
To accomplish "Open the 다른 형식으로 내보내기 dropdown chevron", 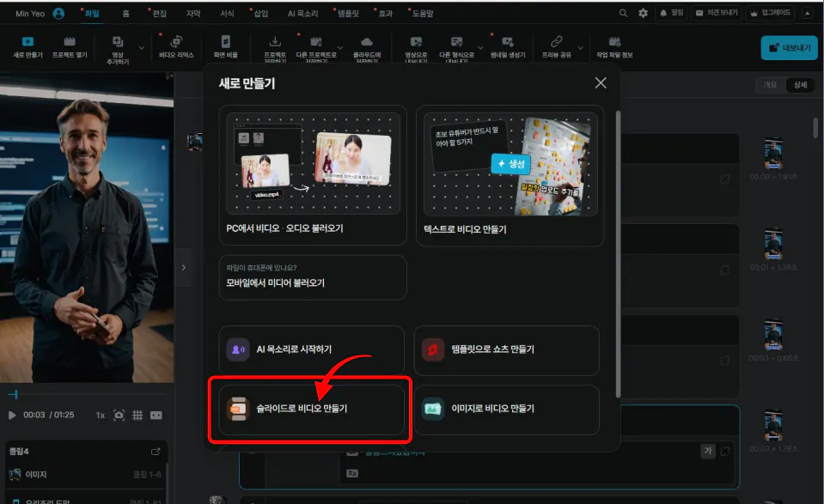I will 480,46.
